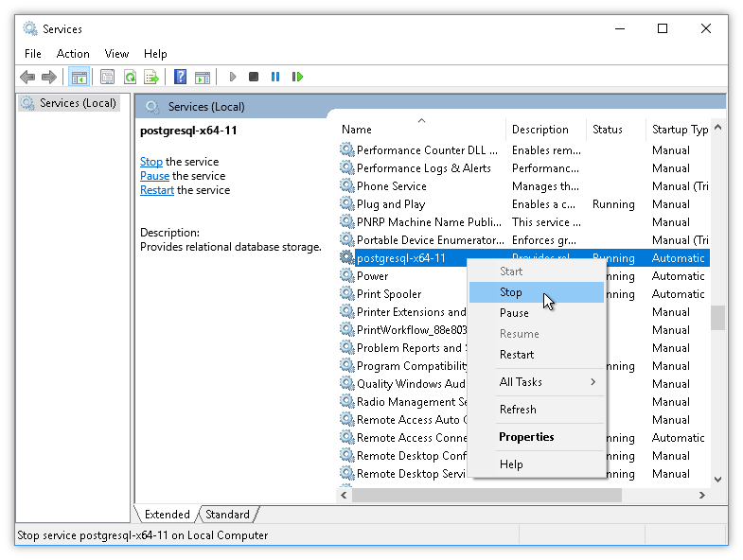743x560 pixels.
Task: Click gear icon of postgresql-x64-11 row
Action: [347, 257]
